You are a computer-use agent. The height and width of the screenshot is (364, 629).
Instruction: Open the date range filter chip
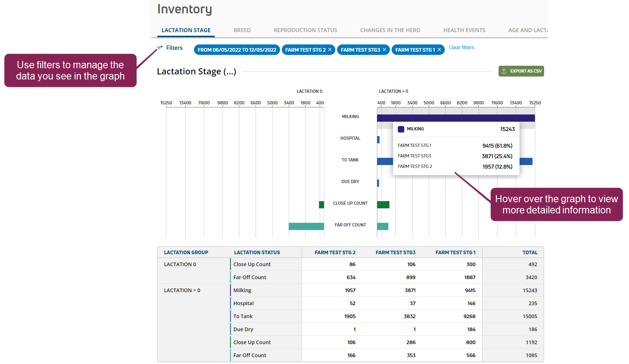coord(237,50)
